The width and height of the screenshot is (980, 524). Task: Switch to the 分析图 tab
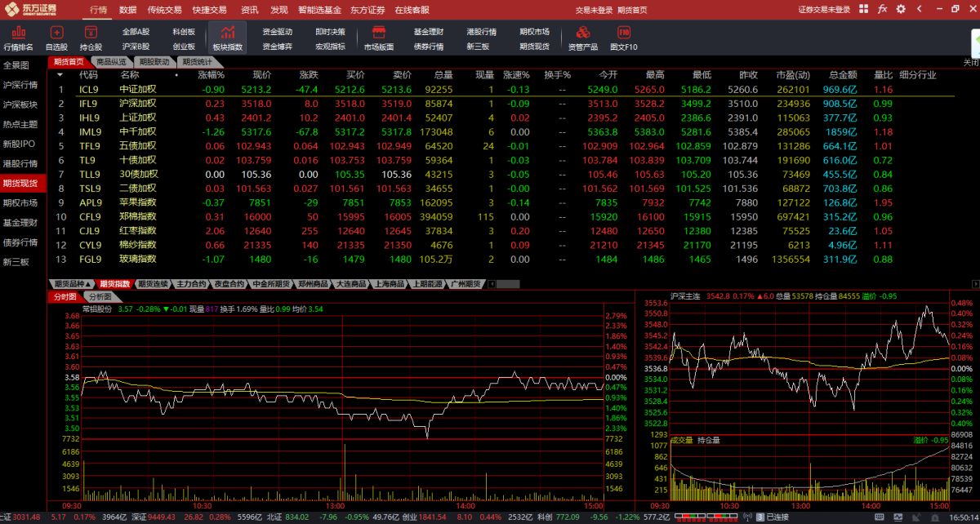coord(101,297)
